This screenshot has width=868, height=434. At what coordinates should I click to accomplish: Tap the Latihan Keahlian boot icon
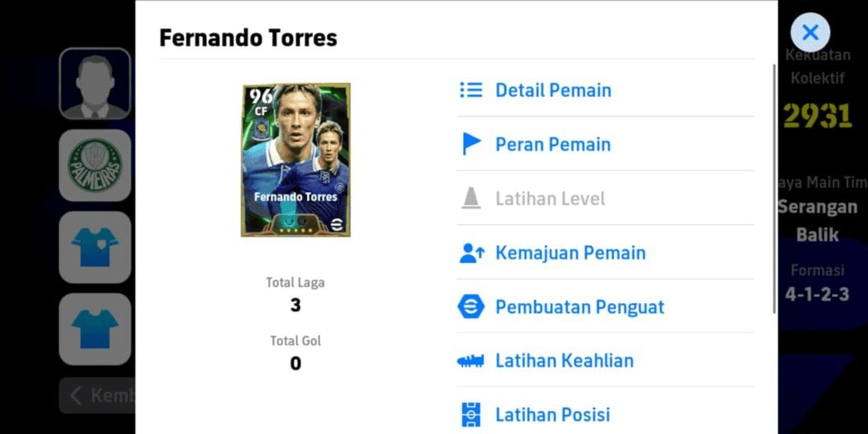[471, 361]
